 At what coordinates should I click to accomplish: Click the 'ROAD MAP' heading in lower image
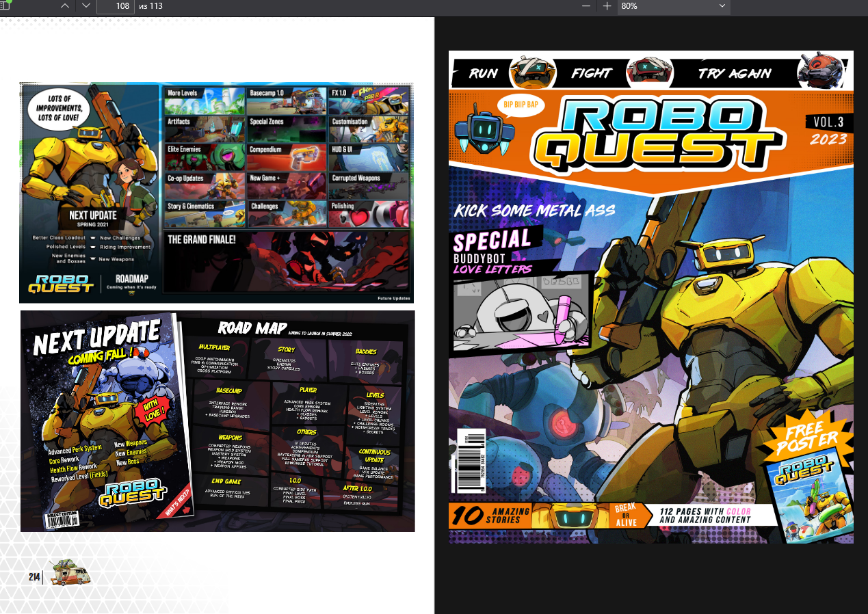point(252,328)
